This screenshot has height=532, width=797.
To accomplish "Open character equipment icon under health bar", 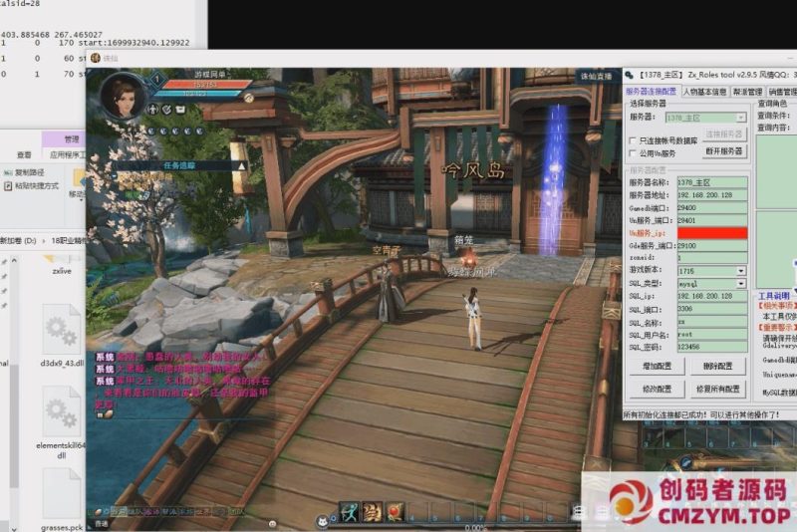I will (x=152, y=110).
